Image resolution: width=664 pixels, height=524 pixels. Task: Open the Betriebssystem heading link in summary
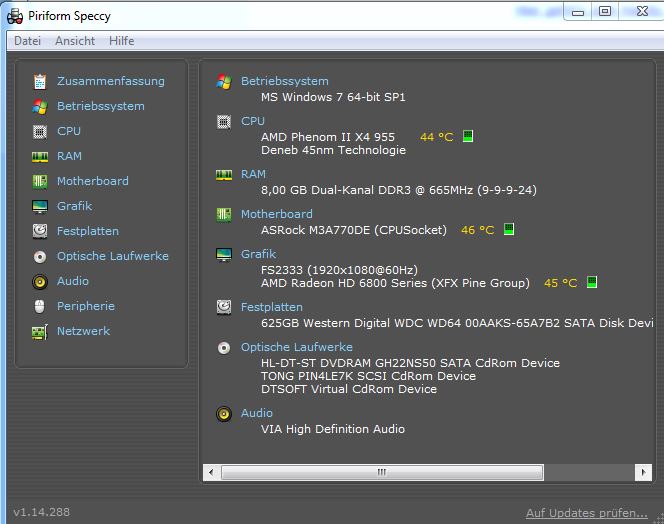click(x=285, y=81)
